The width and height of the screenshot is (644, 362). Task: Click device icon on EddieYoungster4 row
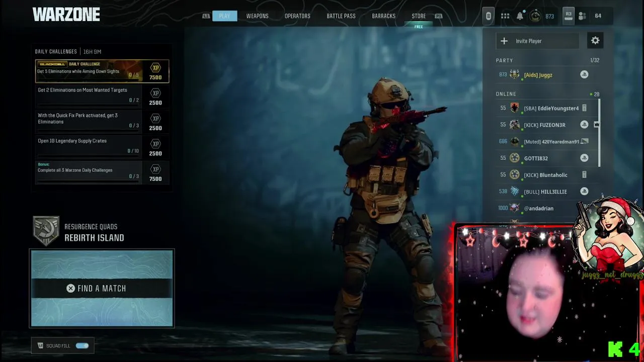coord(584,108)
